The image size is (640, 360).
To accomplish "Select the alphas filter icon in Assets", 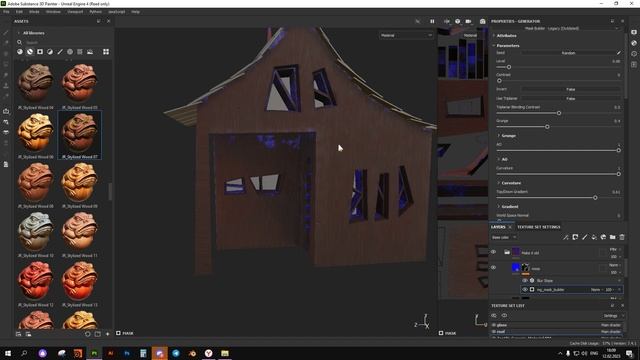I will click(x=70, y=52).
